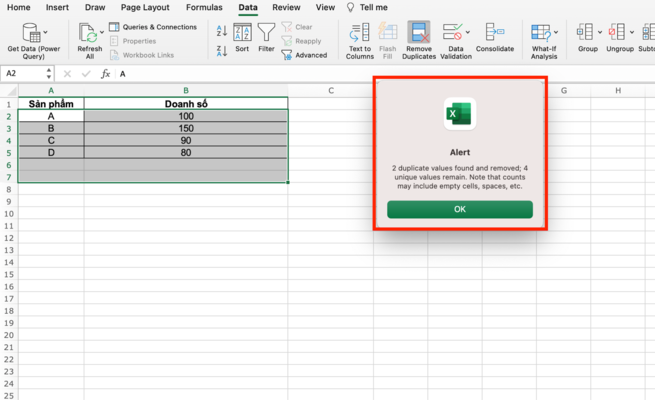Click the Remove Duplicates icon
655x400 pixels.
point(419,33)
